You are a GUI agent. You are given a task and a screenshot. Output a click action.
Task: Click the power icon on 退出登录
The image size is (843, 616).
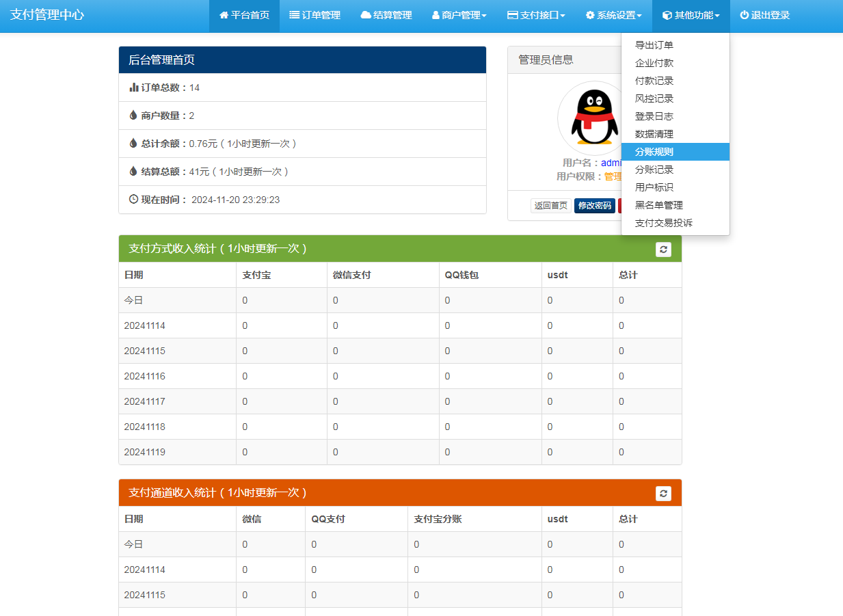743,15
